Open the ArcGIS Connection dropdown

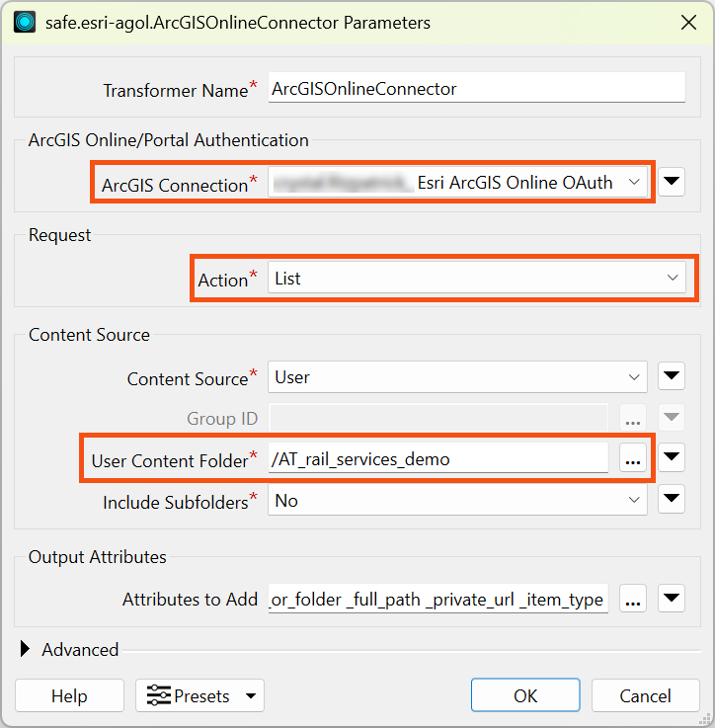click(x=458, y=182)
